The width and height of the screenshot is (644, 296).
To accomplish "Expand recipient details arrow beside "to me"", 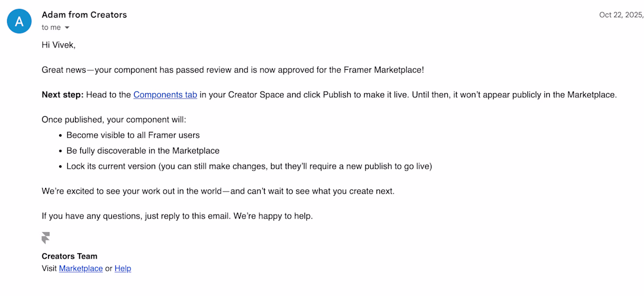I will 67,28.
